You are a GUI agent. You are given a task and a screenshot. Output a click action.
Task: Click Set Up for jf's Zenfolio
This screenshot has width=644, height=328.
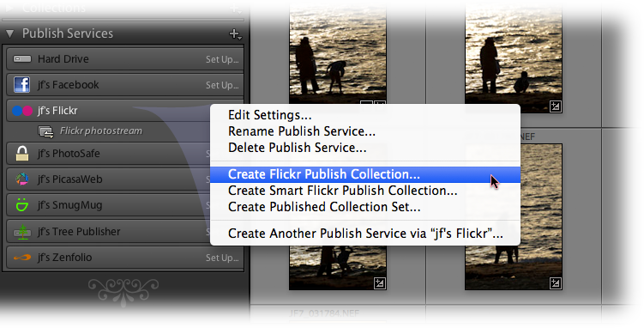click(222, 258)
